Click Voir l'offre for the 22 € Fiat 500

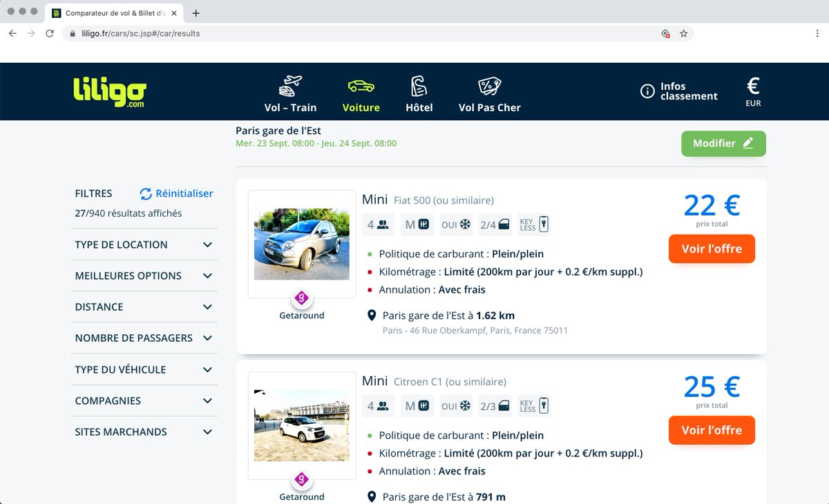(712, 249)
